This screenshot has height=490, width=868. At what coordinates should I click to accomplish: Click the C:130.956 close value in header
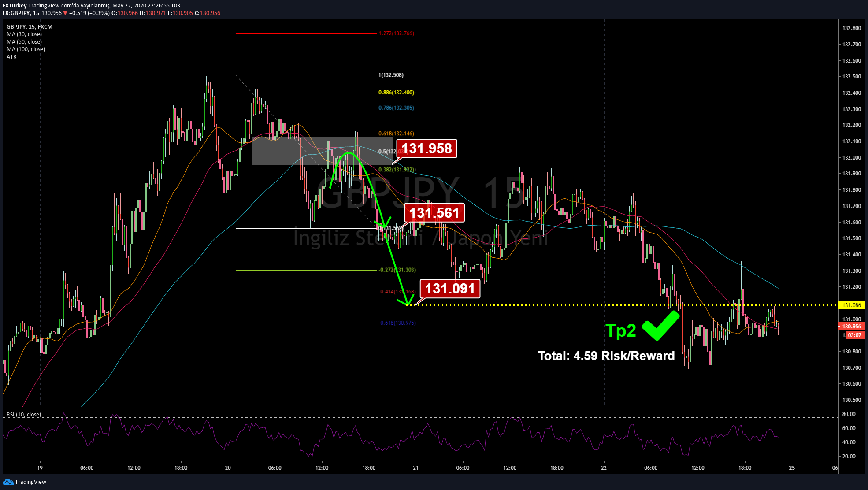point(208,13)
